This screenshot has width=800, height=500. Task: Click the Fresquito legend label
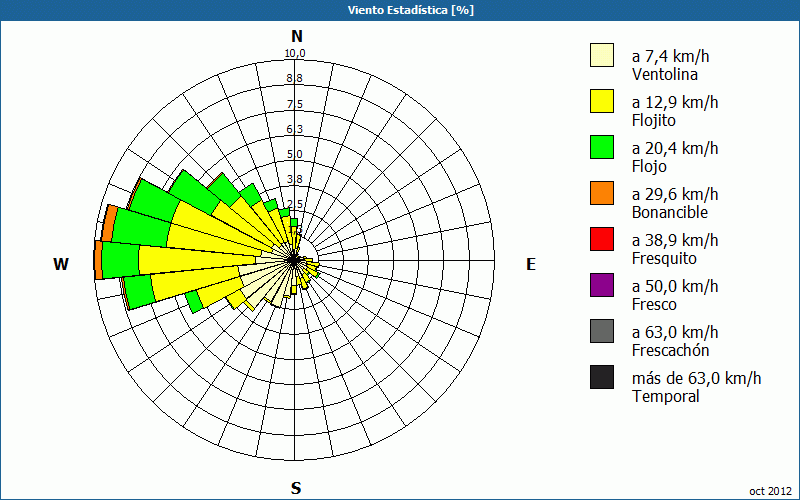pos(664,258)
